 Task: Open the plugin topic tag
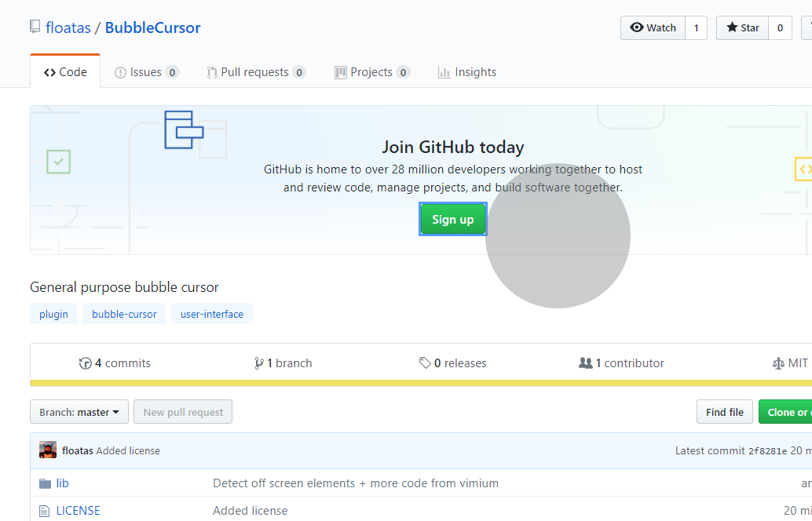(x=54, y=314)
